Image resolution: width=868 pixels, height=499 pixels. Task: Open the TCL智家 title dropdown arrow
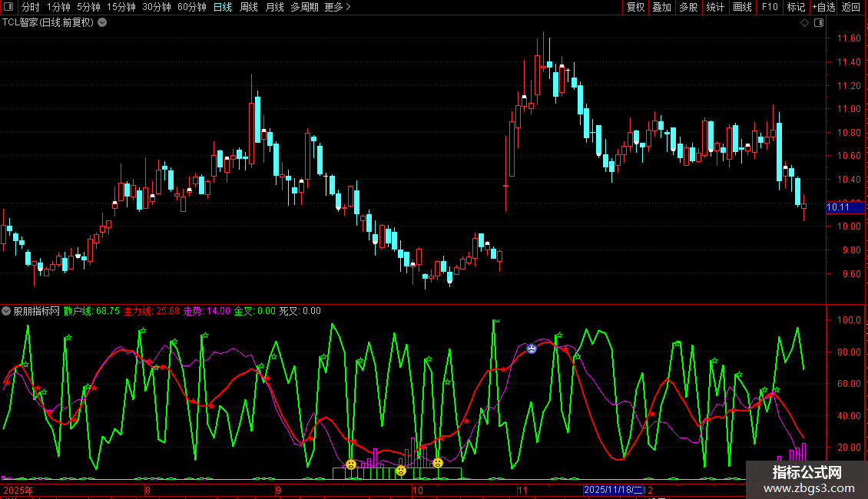tap(102, 23)
